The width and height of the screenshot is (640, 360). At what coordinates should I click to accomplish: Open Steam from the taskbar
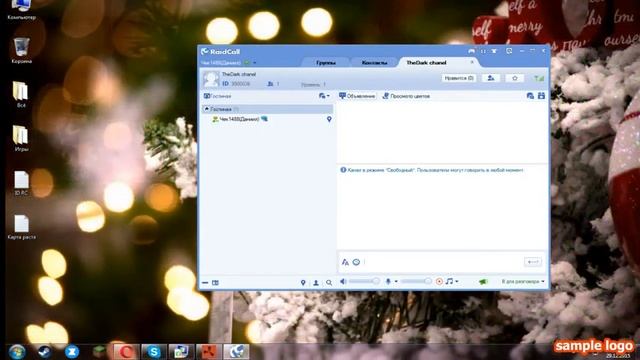click(44, 351)
